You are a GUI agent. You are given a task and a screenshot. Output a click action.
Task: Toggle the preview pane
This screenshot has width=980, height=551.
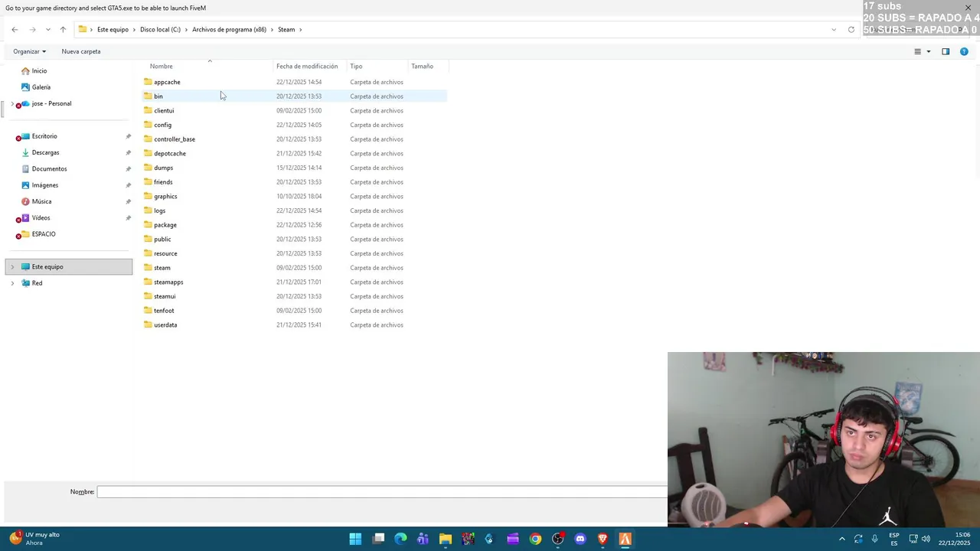click(946, 52)
